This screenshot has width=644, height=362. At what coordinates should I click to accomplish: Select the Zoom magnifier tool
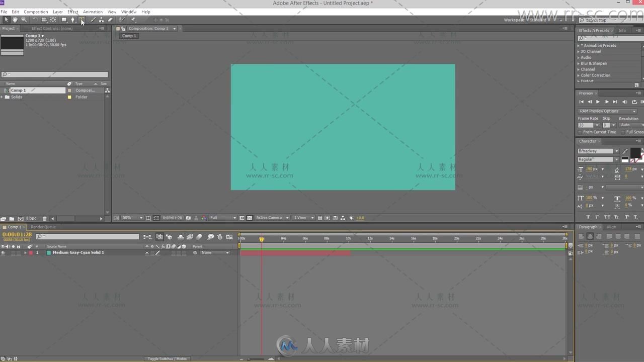(x=24, y=20)
